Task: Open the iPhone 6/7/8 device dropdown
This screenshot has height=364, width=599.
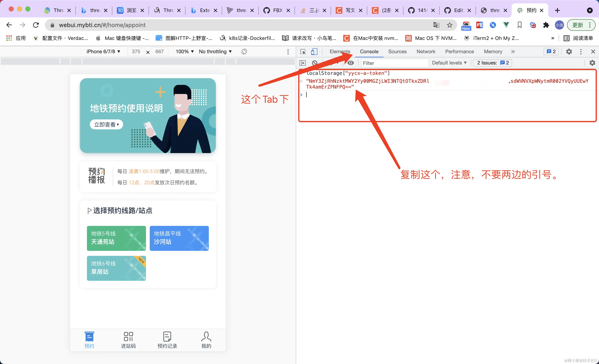Action: [103, 52]
